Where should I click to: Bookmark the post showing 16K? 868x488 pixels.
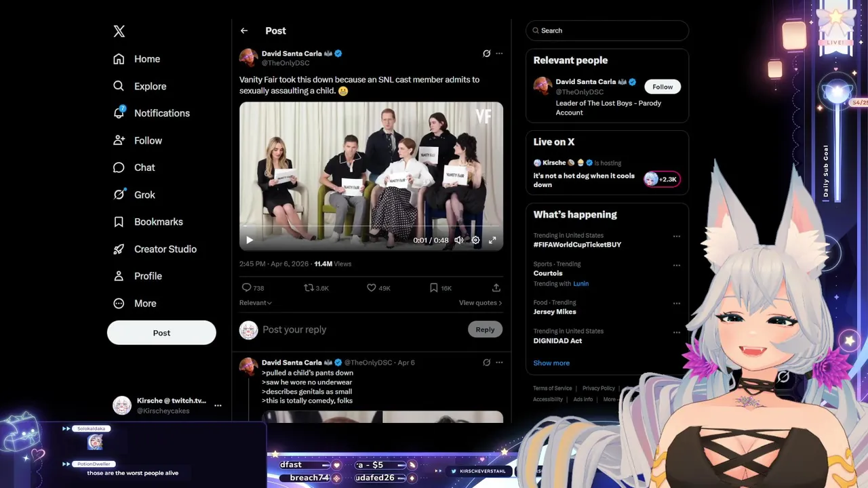pos(440,288)
